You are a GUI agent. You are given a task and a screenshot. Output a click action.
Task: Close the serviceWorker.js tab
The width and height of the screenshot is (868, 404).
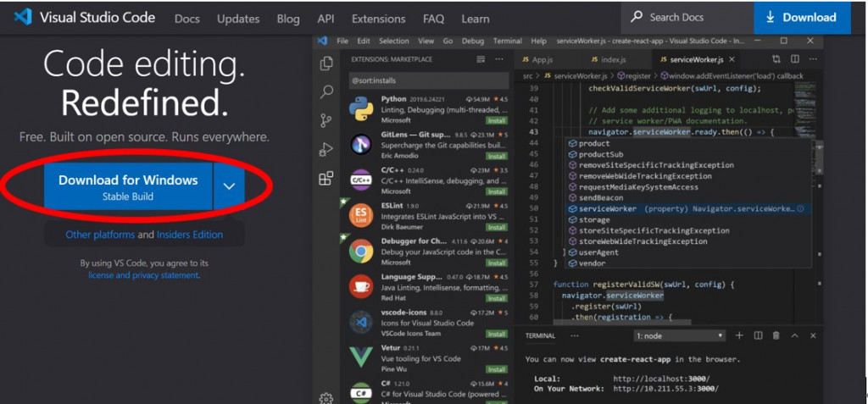(732, 59)
